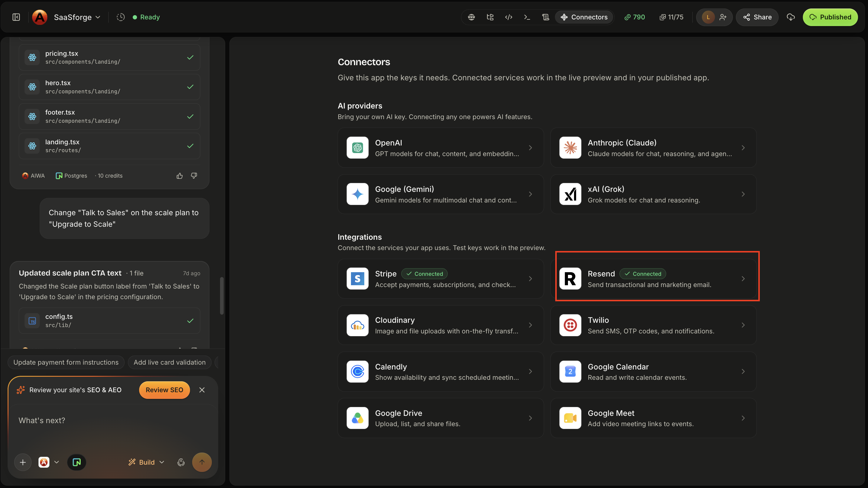
Task: Open the Google Meet integration card
Action: point(653,418)
